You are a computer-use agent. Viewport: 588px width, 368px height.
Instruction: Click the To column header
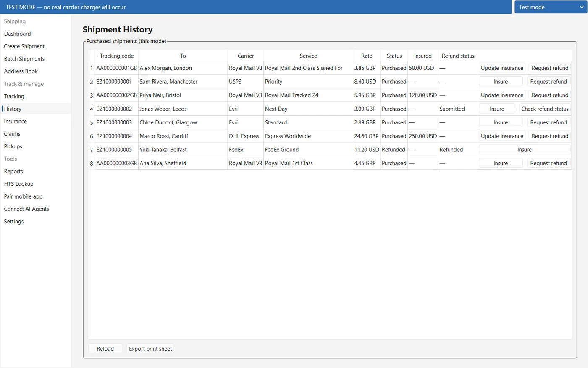coord(183,56)
